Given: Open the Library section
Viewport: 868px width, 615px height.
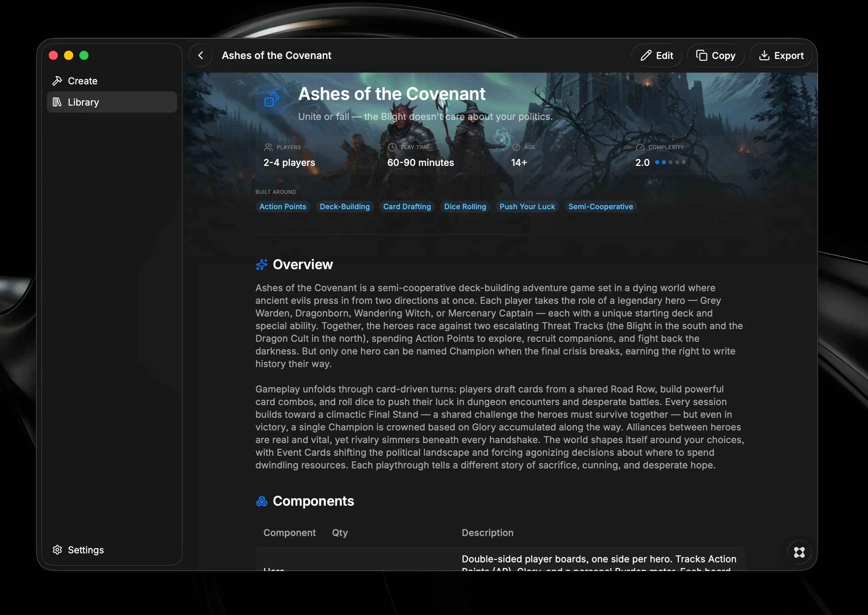Looking at the screenshot, I should 112,102.
